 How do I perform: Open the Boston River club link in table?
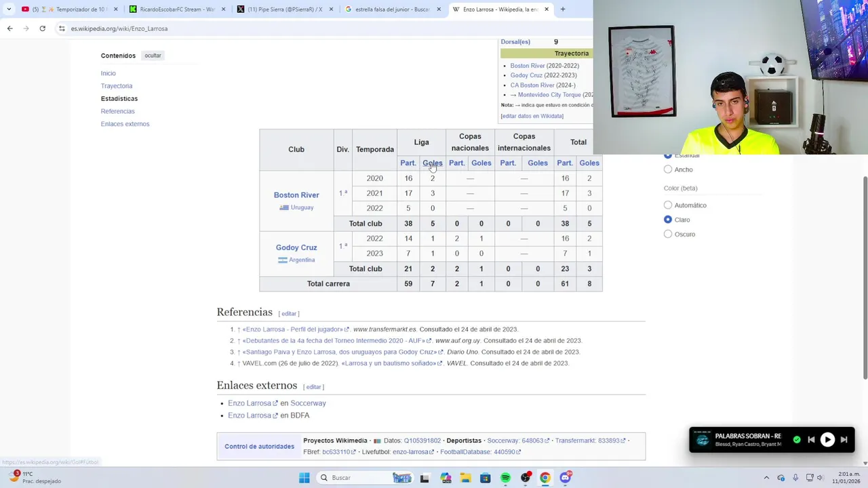[296, 195]
